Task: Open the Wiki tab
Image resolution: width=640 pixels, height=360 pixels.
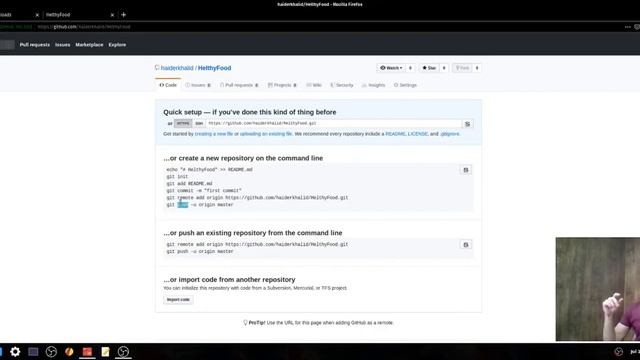Action: [314, 85]
